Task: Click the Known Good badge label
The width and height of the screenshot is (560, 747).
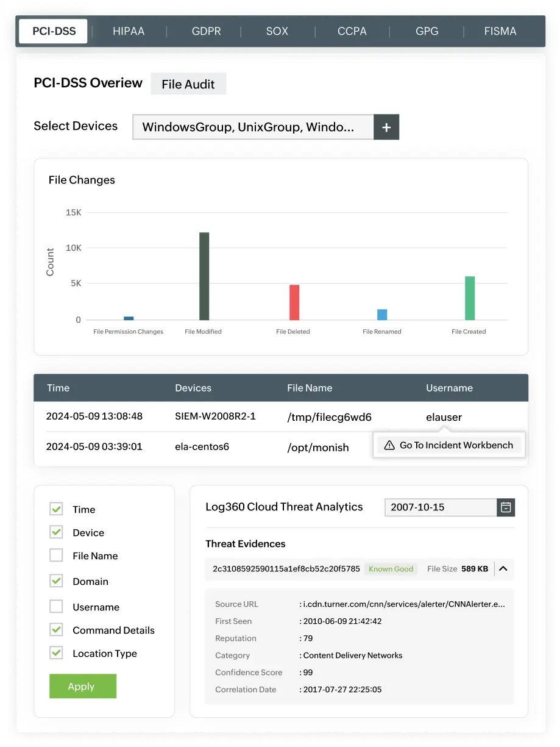Action: (391, 568)
